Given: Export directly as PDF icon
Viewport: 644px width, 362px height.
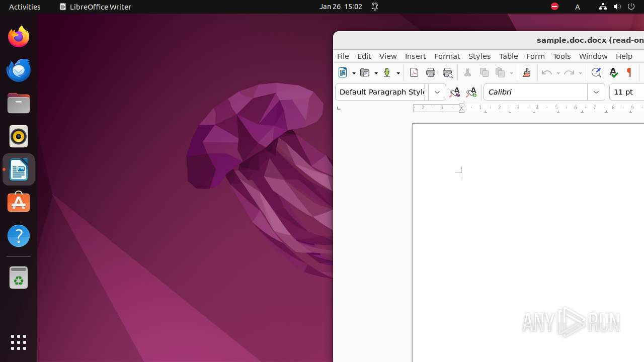Looking at the screenshot, I should pyautogui.click(x=414, y=73).
